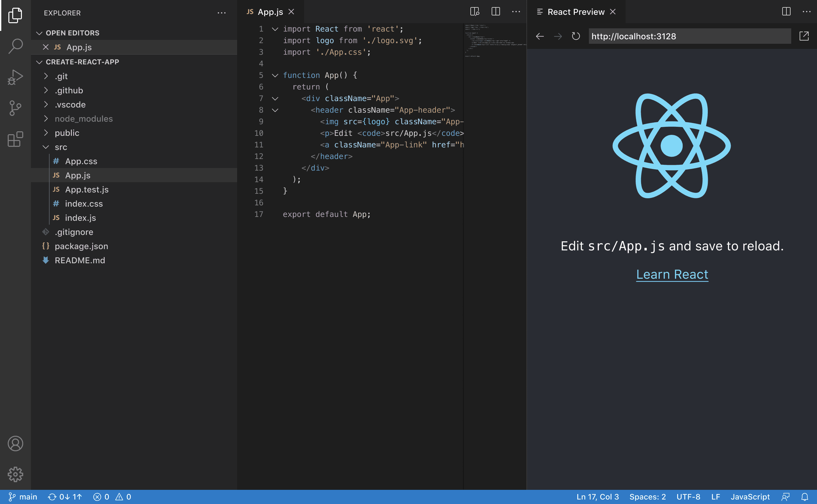Click the main branch status bar button
Viewport: 817px width, 504px height.
(23, 497)
